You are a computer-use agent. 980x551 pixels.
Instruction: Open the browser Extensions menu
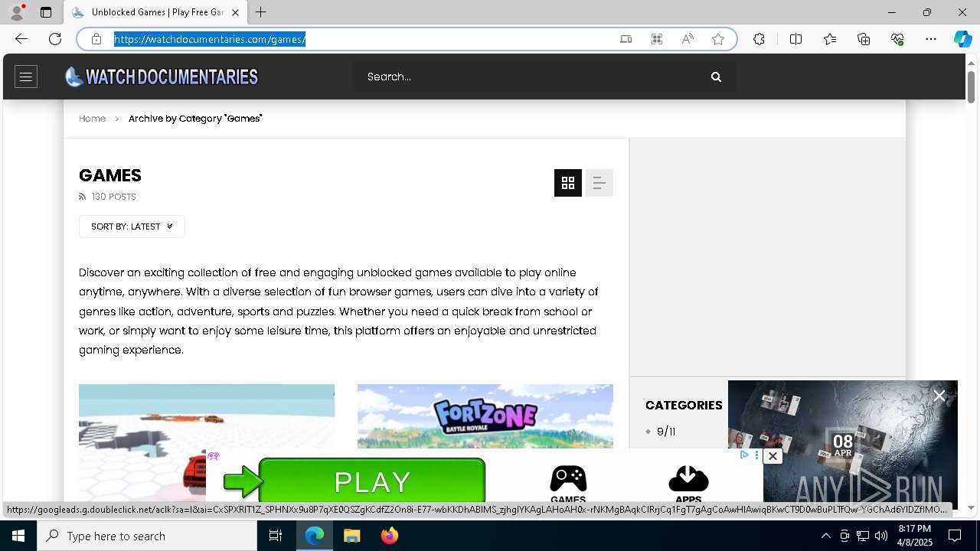pos(759,39)
